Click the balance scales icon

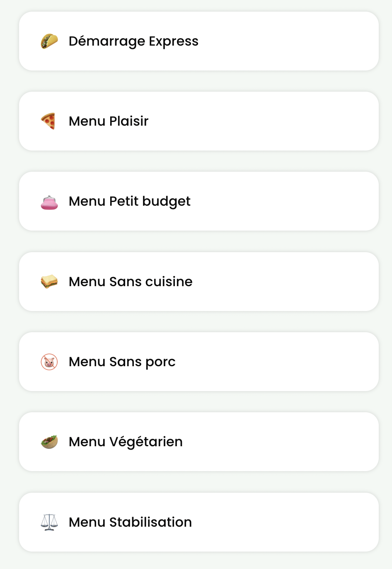click(x=49, y=522)
